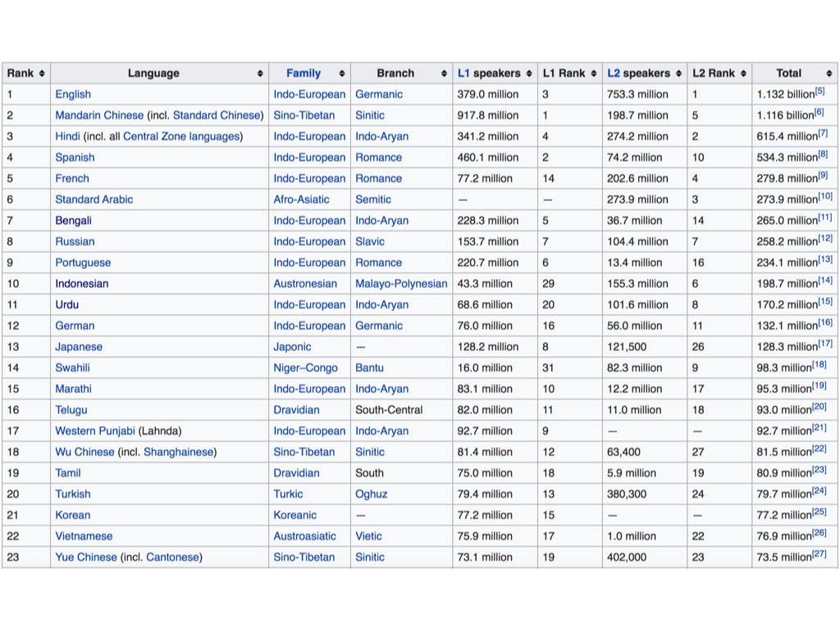Open citation [6] beside 1.116 billion

pos(819,112)
